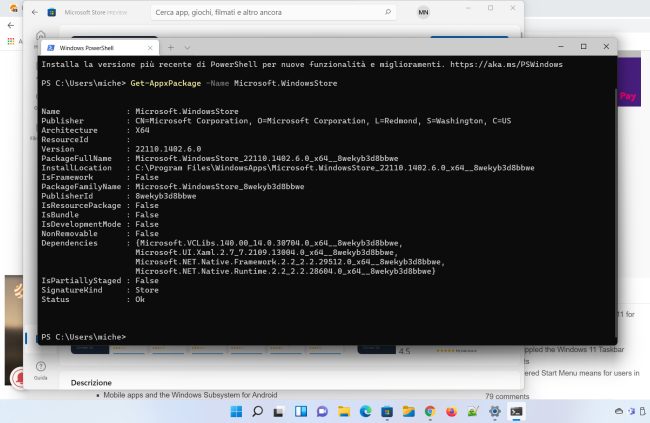
Task: Click the InstallLocation path line
Action: 335,168
